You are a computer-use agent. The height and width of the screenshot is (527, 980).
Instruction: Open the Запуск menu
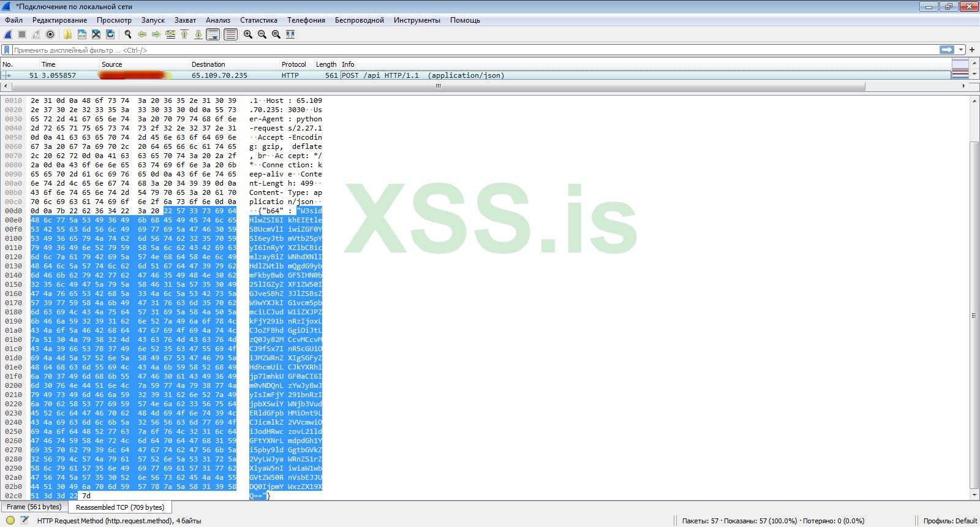click(x=153, y=20)
